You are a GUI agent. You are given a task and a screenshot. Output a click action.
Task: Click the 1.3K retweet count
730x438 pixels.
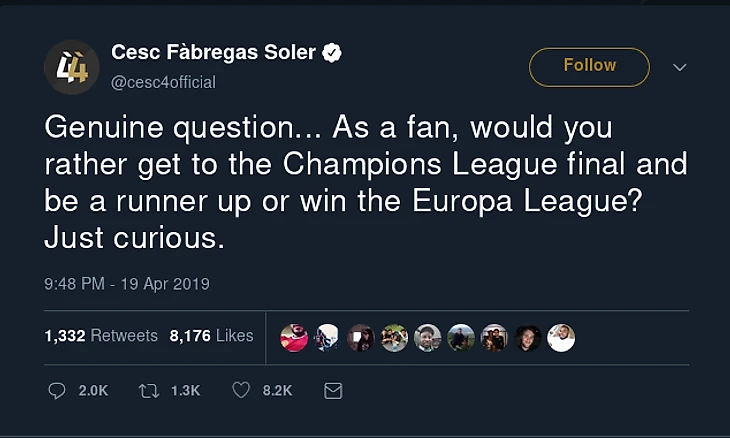pos(185,391)
